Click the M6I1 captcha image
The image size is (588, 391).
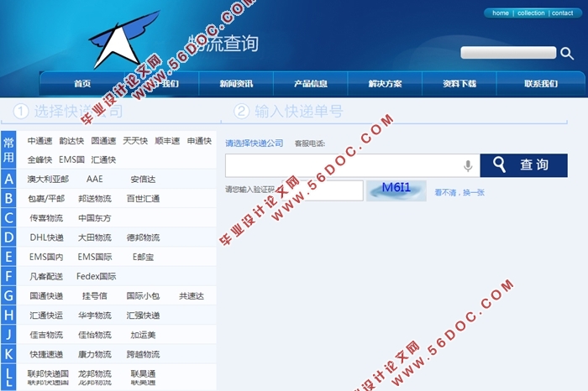[x=396, y=190]
